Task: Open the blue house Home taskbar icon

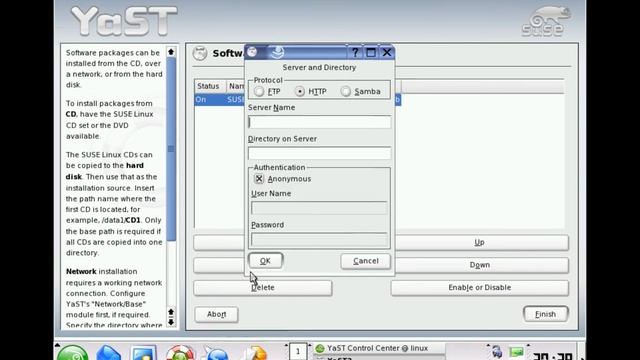Action: [108, 353]
